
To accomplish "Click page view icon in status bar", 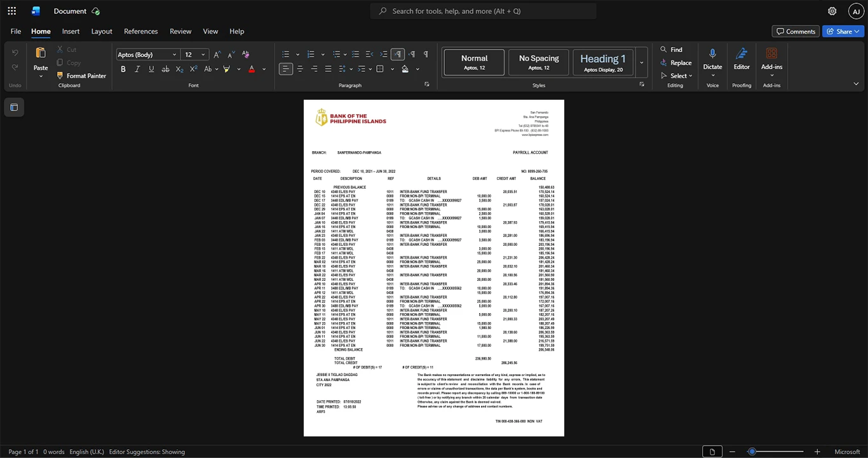I will (x=712, y=452).
